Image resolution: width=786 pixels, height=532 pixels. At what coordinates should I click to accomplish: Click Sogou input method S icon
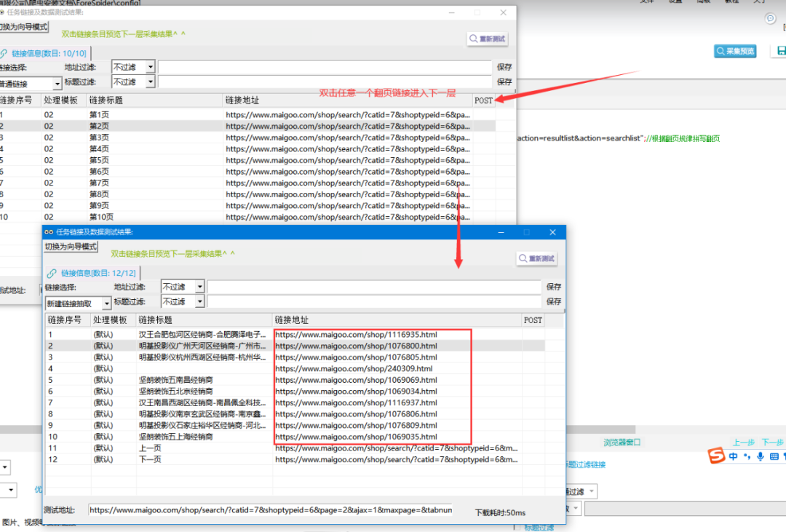point(716,456)
